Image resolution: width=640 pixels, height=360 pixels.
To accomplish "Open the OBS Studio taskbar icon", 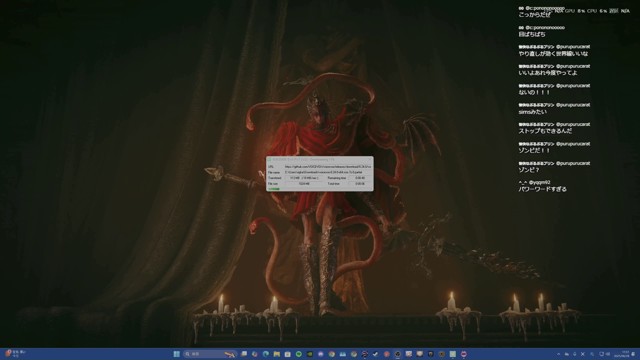I will click(x=397, y=354).
